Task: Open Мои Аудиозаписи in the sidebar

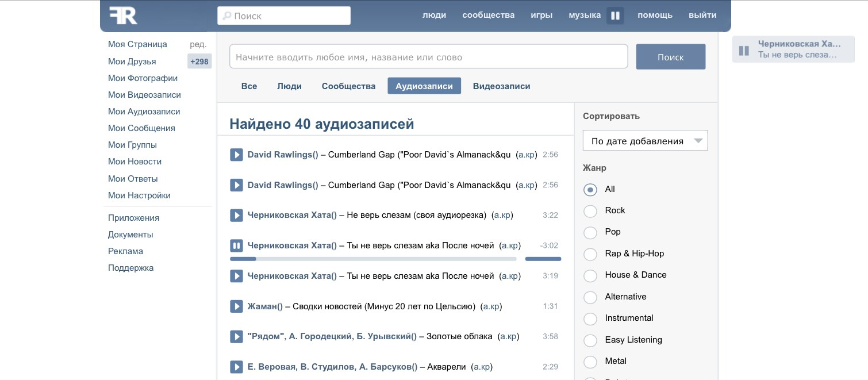Action: coord(144,112)
